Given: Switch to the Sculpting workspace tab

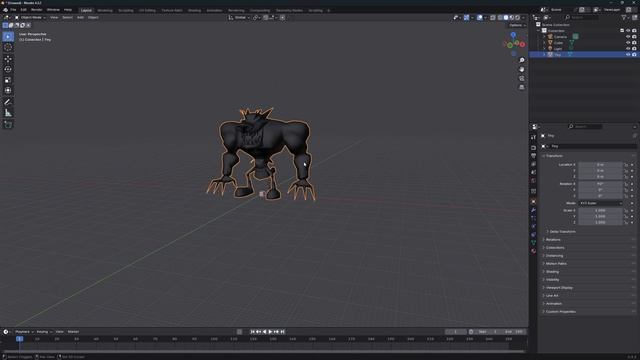Looking at the screenshot, I should [x=126, y=10].
